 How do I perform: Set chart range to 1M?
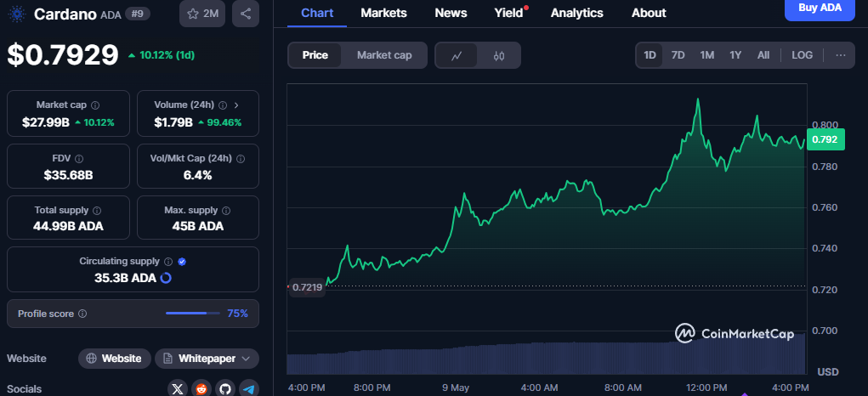pyautogui.click(x=707, y=55)
